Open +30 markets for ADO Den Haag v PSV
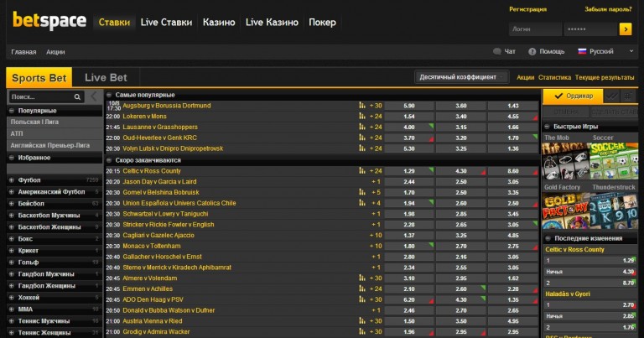Screen dimensions: 644x338 [376, 299]
